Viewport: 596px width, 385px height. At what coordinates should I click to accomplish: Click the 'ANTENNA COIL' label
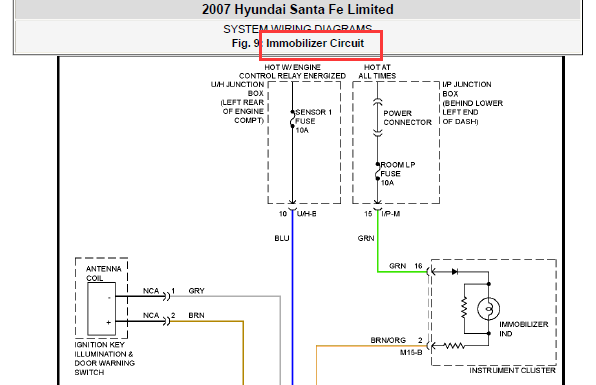[x=103, y=273]
